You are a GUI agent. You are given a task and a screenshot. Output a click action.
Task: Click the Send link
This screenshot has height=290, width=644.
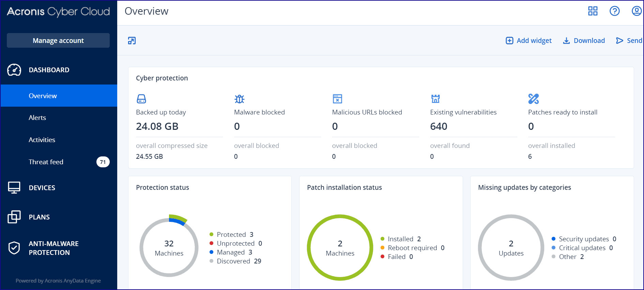[x=629, y=41]
